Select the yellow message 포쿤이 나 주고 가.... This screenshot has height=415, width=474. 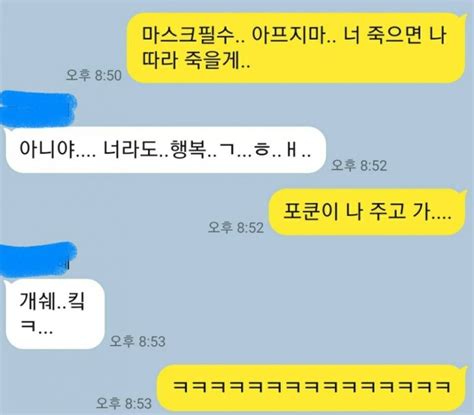click(x=367, y=212)
